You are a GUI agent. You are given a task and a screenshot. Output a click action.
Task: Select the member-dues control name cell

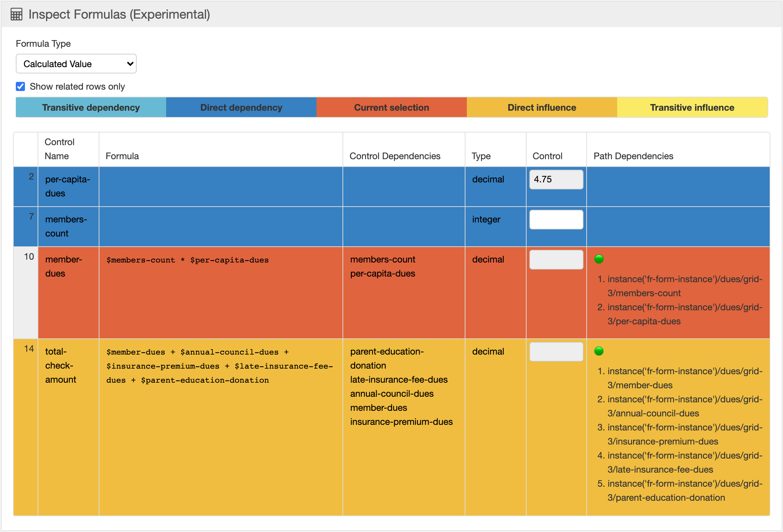click(x=68, y=293)
